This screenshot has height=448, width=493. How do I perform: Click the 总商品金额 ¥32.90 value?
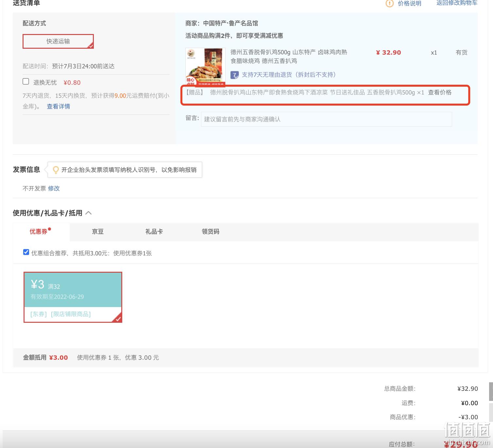467,389
